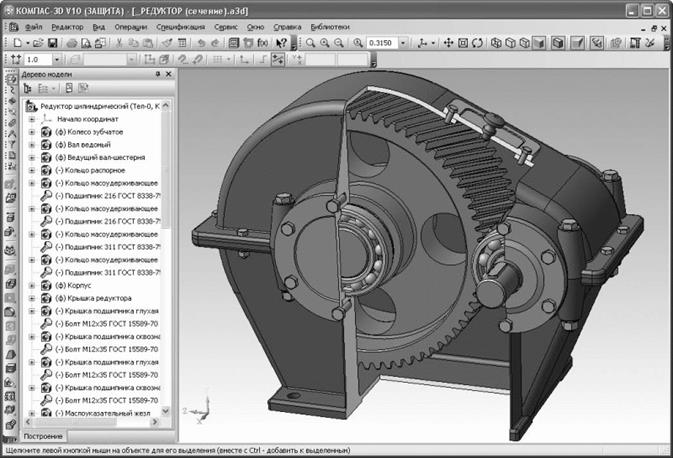Select the Pan view tool icon
673x458 pixels.
448,44
